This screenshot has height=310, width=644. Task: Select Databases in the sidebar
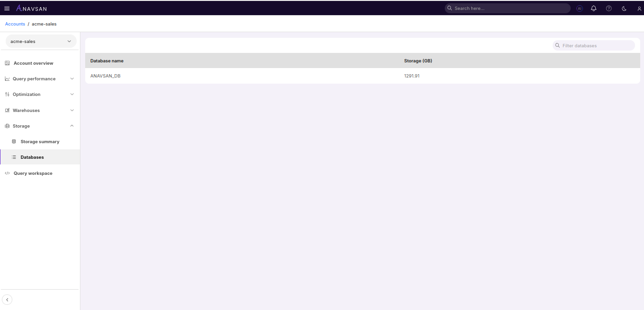(33, 157)
